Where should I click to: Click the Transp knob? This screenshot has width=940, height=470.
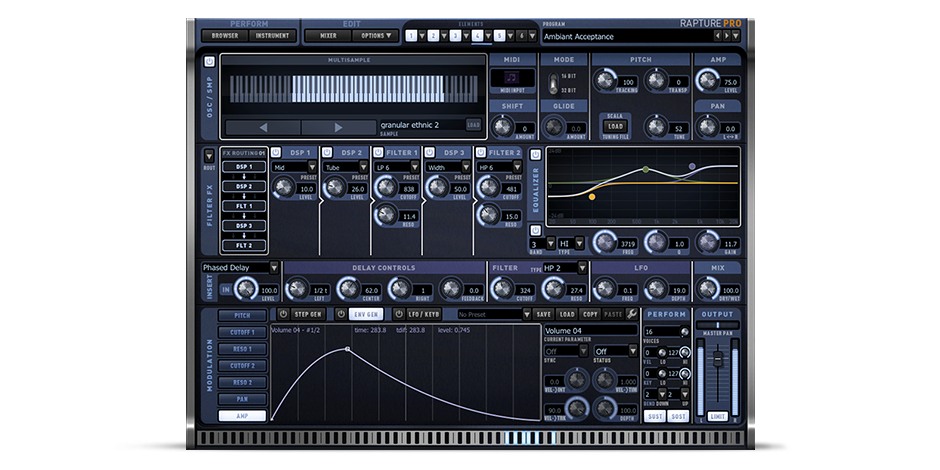657,80
